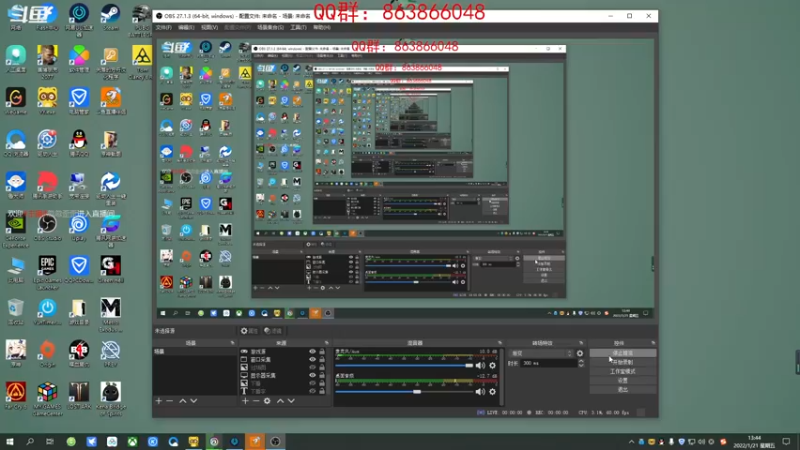
Task: Mute the microphone audio channel
Action: coord(480,365)
